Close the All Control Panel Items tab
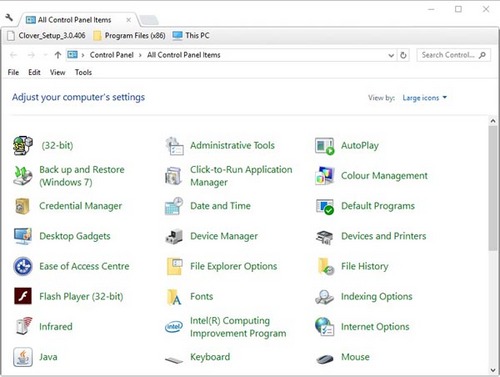 coord(128,20)
